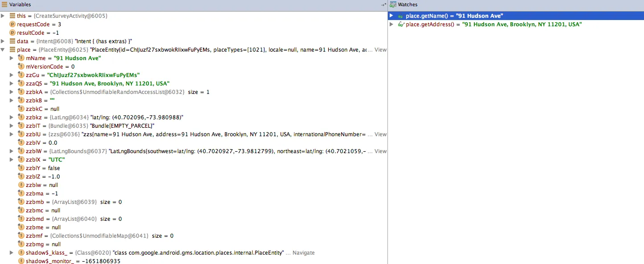Screen dimensions: 644x264
Task: Select the 'zzblV = 0.0' row
Action: [x=194, y=142]
